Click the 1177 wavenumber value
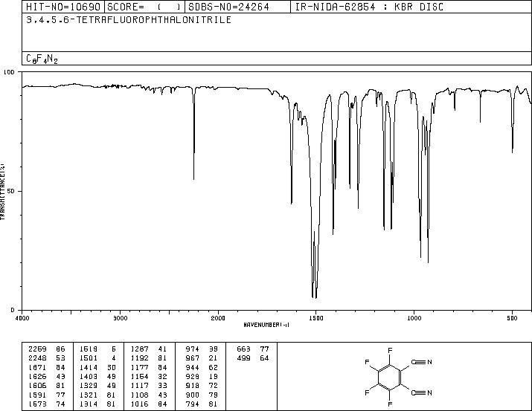This screenshot has width=532, height=411. click(x=139, y=367)
